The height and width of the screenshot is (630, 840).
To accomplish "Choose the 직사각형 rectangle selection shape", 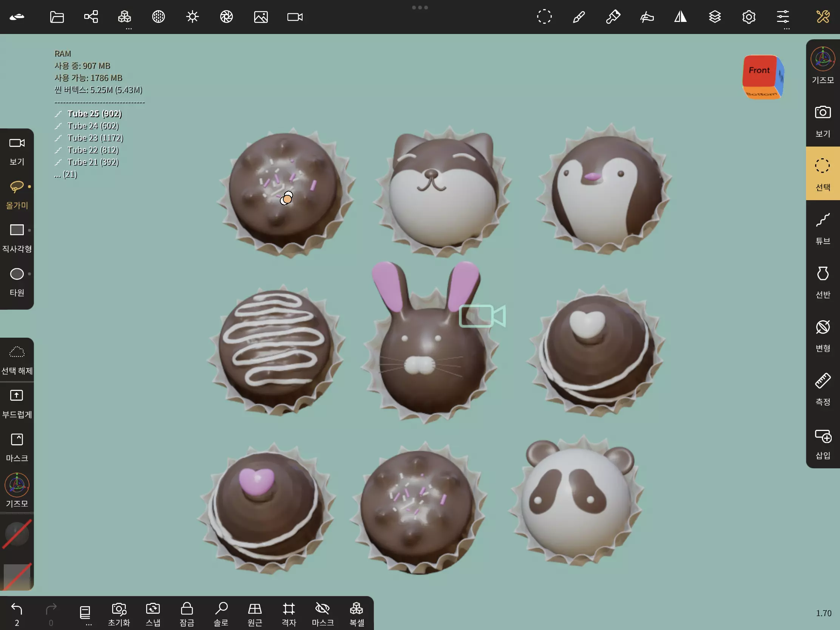I will (17, 238).
